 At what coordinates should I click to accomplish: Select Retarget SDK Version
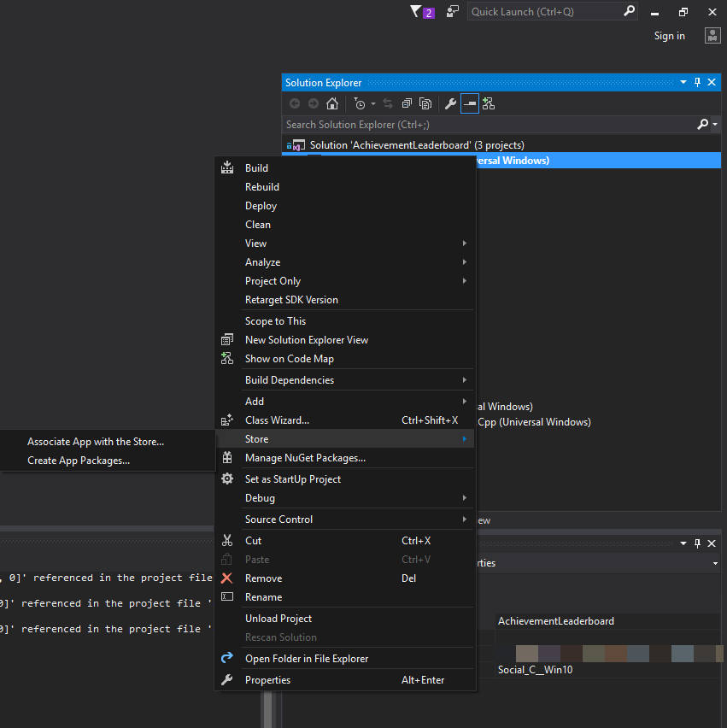point(345,300)
